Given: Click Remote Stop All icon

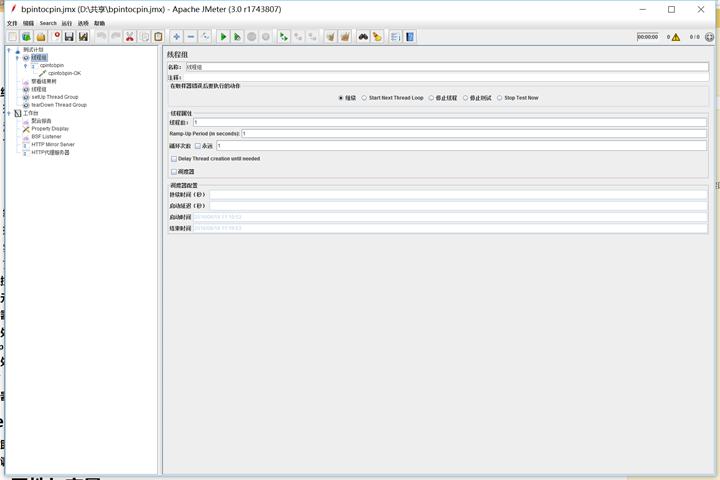Looking at the screenshot, I should pyautogui.click(x=298, y=37).
